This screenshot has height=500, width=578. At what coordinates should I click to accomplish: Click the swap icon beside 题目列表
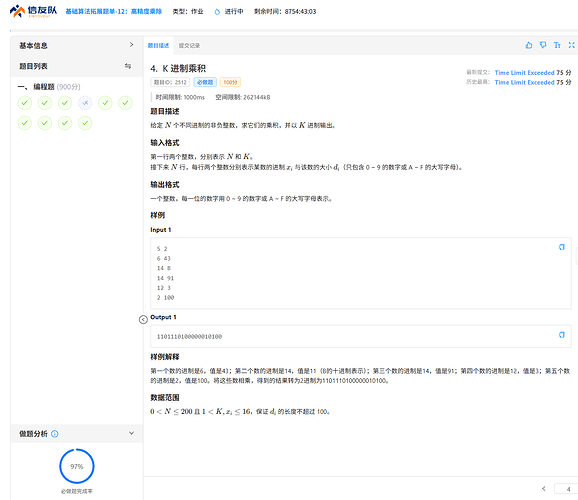[128, 66]
